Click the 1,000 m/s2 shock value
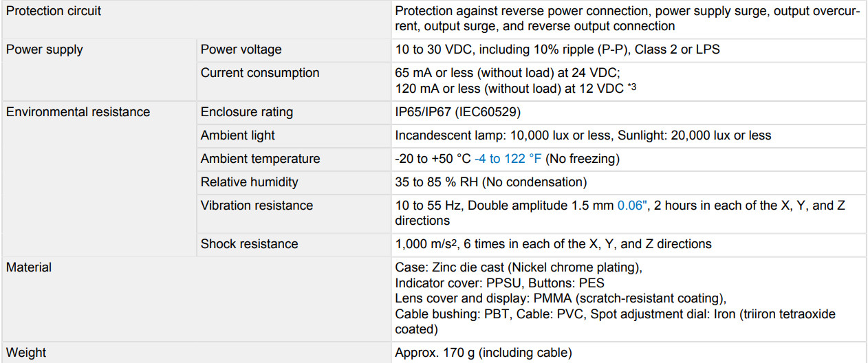The width and height of the screenshot is (868, 363). (x=426, y=244)
